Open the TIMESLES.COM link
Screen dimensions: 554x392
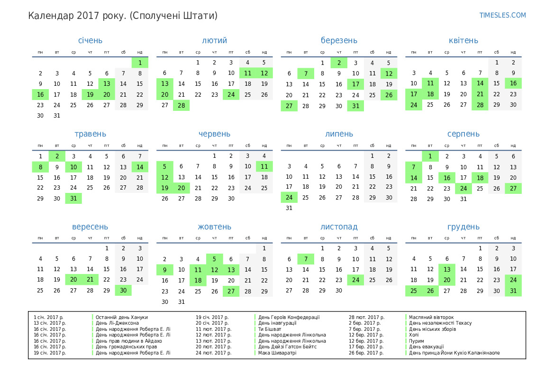[502, 15]
